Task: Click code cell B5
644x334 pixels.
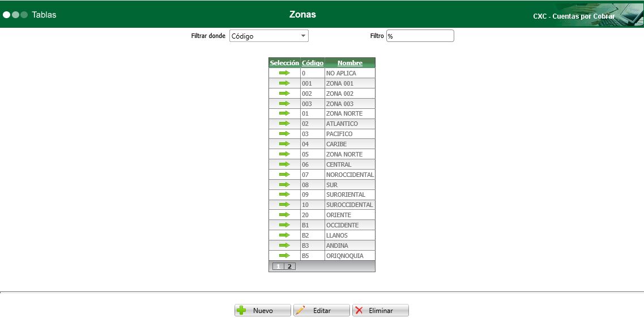Action: pos(313,256)
